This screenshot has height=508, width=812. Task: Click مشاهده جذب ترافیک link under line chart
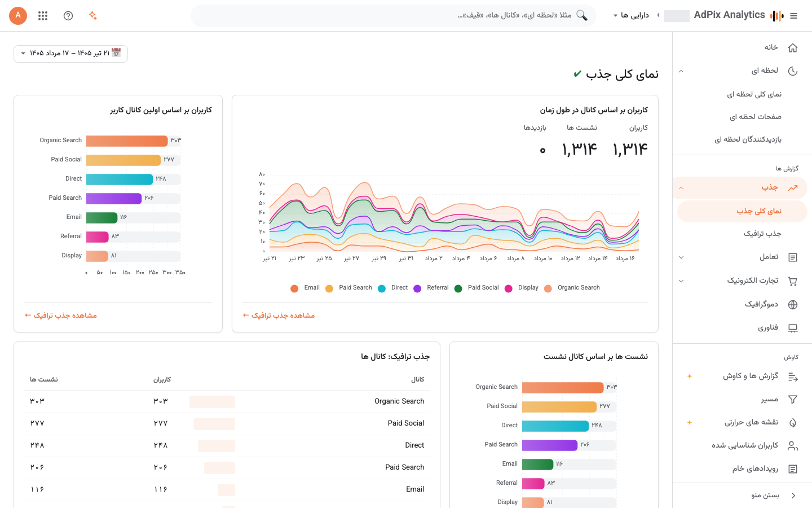tap(279, 316)
